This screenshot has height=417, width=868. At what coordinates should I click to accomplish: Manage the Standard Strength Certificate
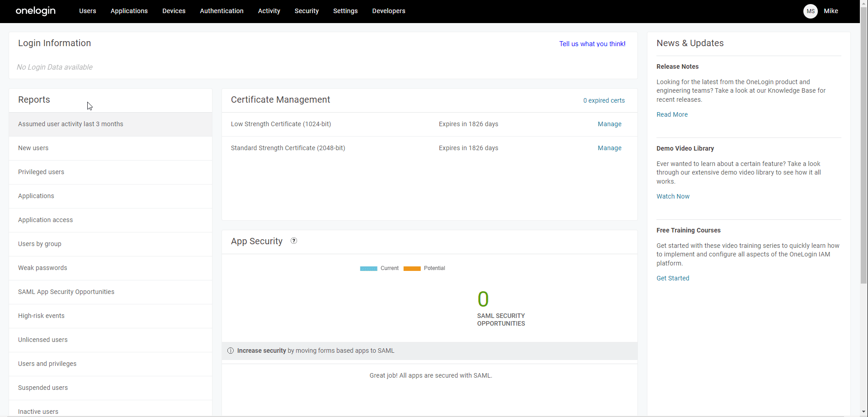pyautogui.click(x=609, y=148)
